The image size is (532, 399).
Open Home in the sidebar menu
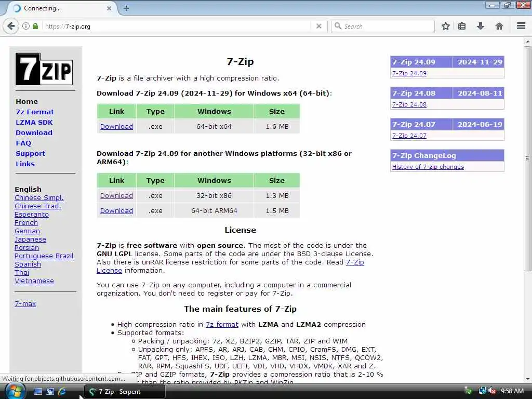[27, 101]
